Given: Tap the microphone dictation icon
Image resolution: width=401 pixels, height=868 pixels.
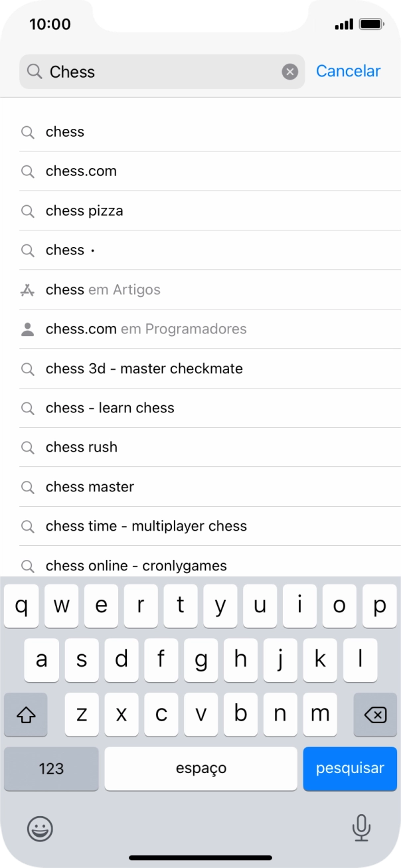Looking at the screenshot, I should tap(361, 827).
